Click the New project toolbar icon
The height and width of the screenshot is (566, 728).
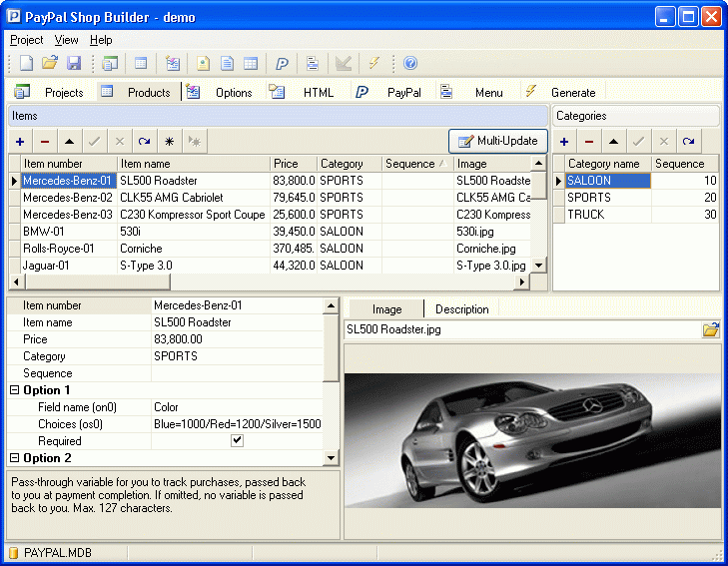point(27,63)
